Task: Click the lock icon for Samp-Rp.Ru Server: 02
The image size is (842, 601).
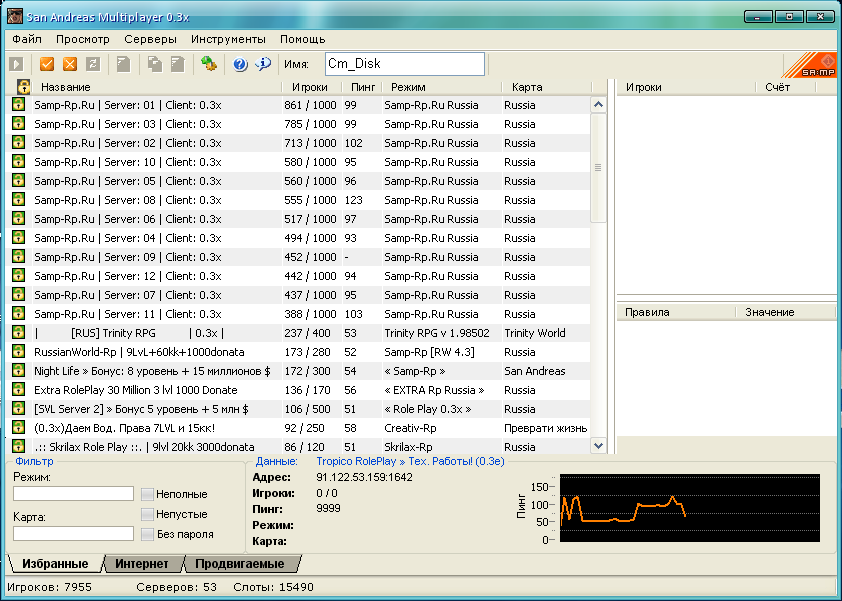Action: (x=19, y=142)
